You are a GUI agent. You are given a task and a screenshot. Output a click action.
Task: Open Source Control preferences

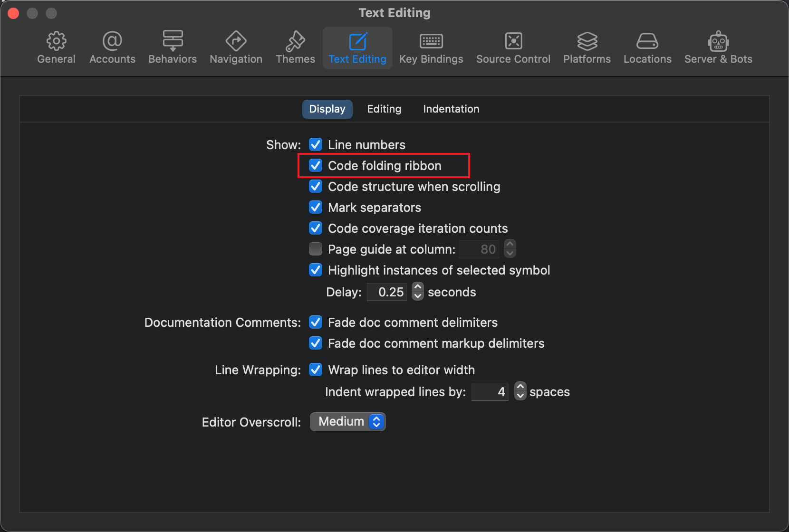[513, 47]
